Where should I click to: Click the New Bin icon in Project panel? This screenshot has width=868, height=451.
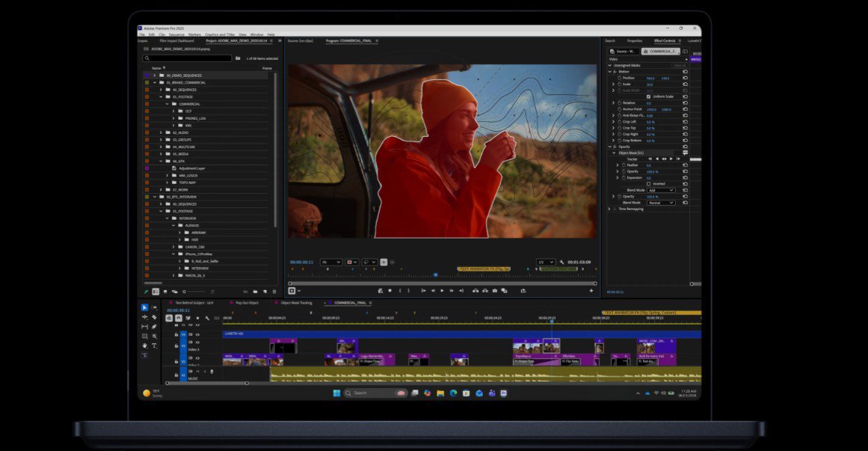coord(255,292)
